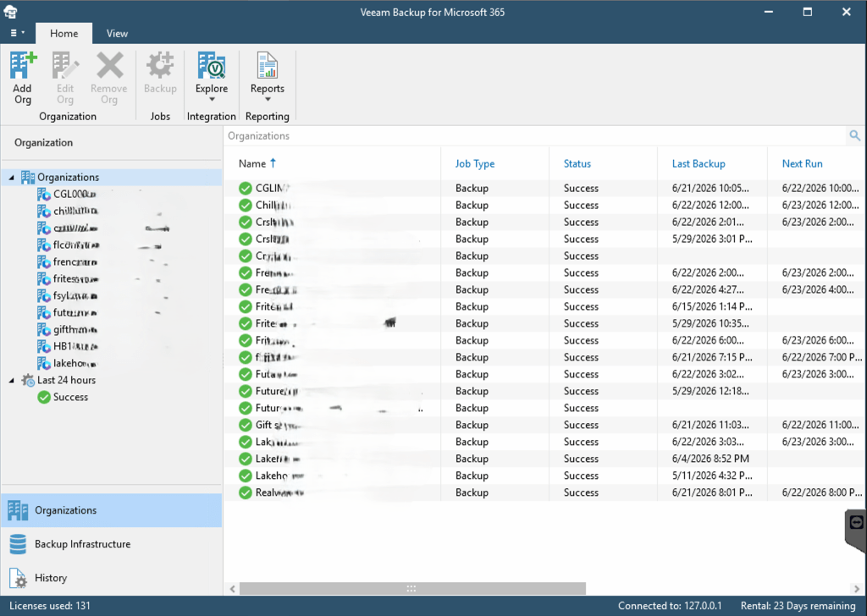
Task: Click the Organizations root tree node
Action: pos(61,178)
